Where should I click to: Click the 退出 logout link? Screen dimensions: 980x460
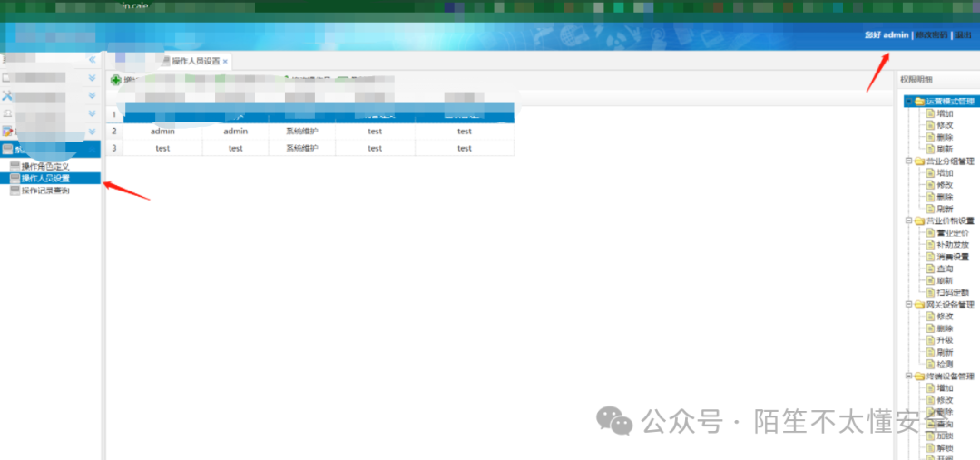tap(963, 35)
